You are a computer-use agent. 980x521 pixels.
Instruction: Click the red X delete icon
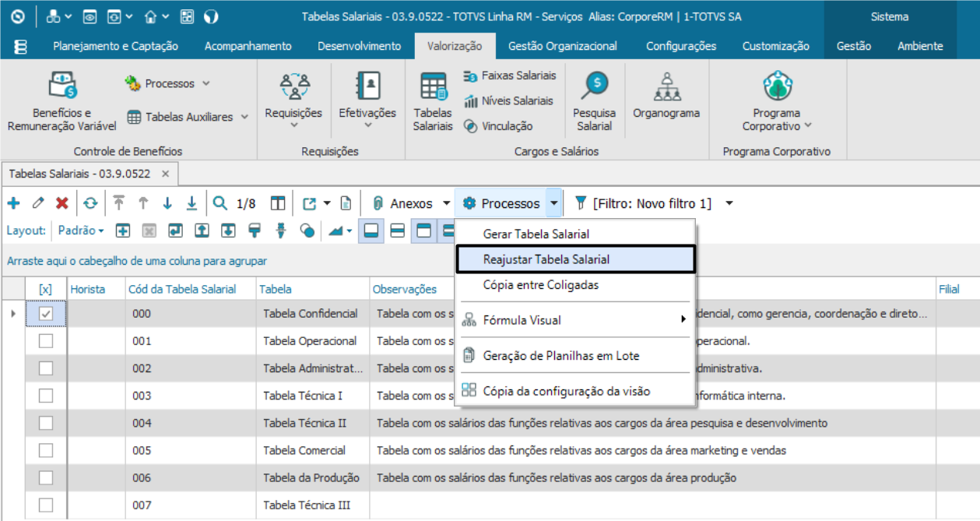click(x=61, y=203)
